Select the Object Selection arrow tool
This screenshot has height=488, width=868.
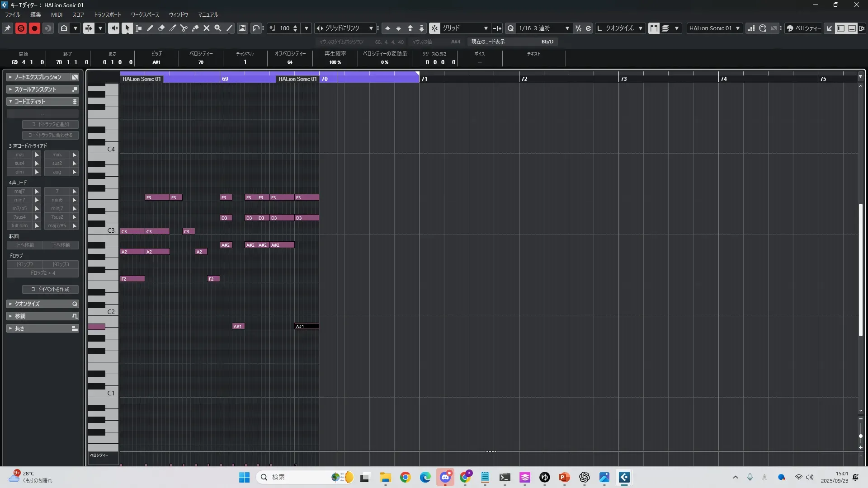pos(127,28)
